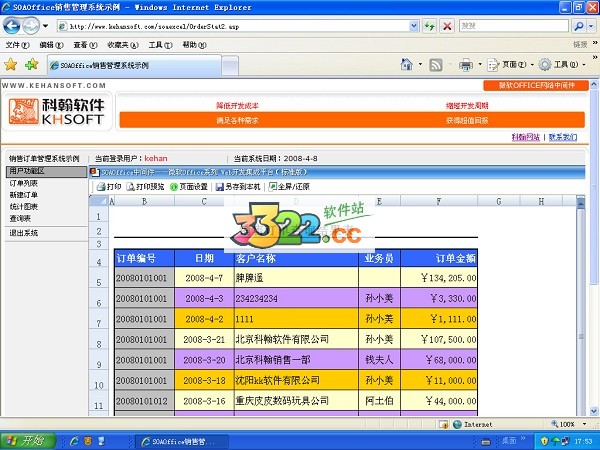Click the Favorites Center star icon
Image resolution: width=600 pixels, height=450 pixels.
point(11,64)
